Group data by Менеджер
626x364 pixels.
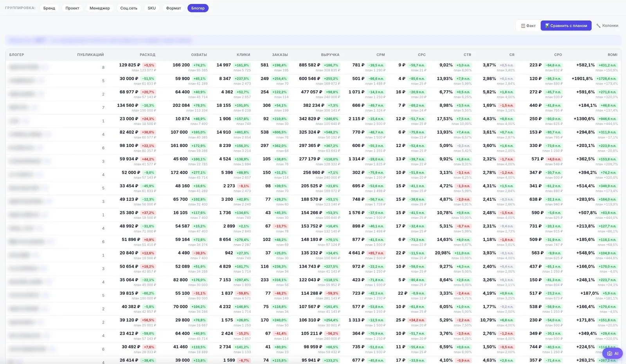(100, 8)
